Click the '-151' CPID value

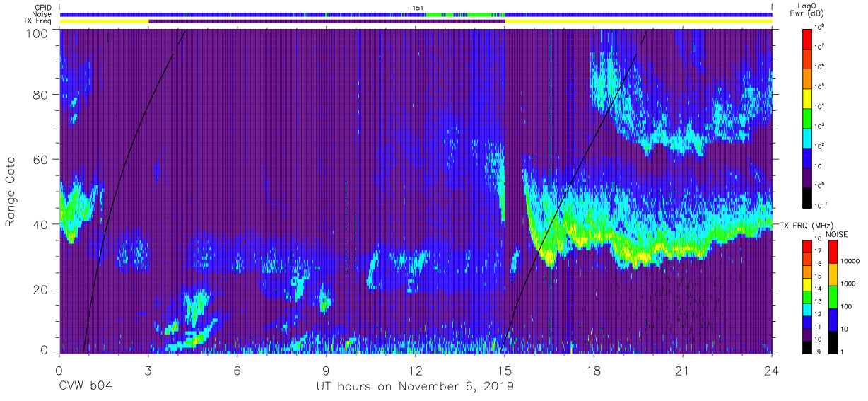pos(415,7)
